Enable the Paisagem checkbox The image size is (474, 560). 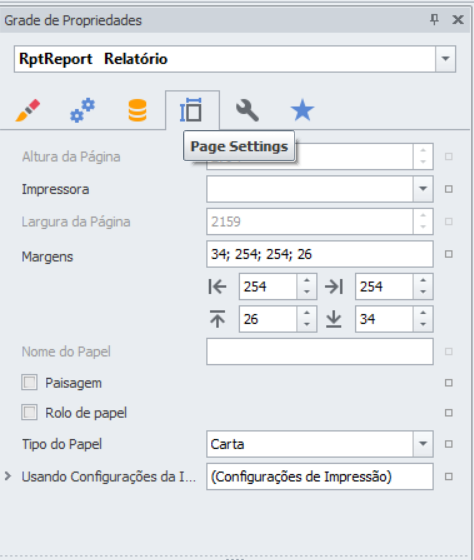29,382
